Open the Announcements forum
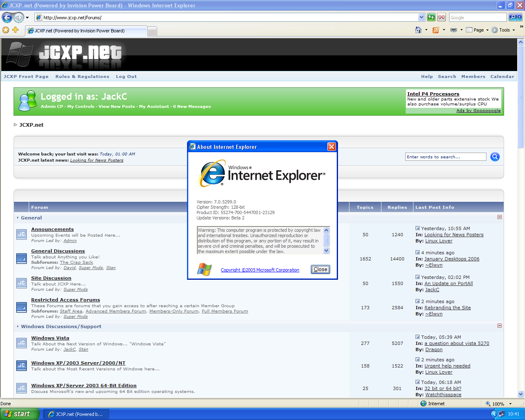 52,229
